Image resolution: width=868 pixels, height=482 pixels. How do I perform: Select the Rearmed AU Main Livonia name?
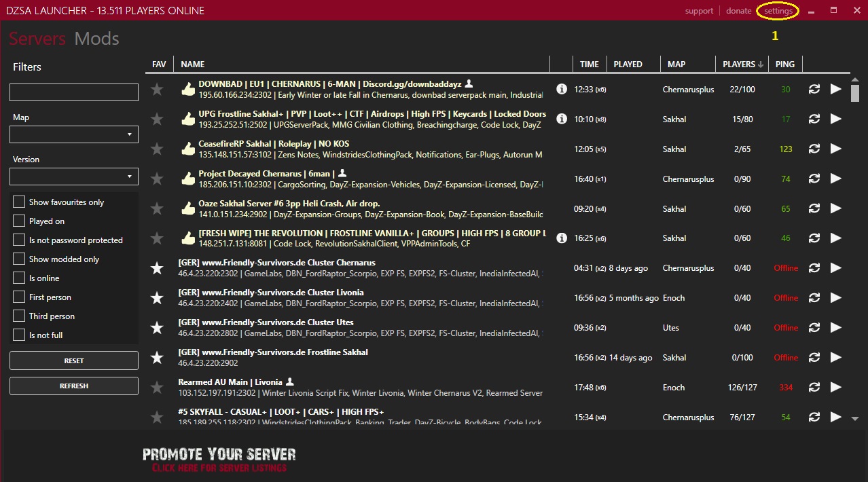coord(230,382)
